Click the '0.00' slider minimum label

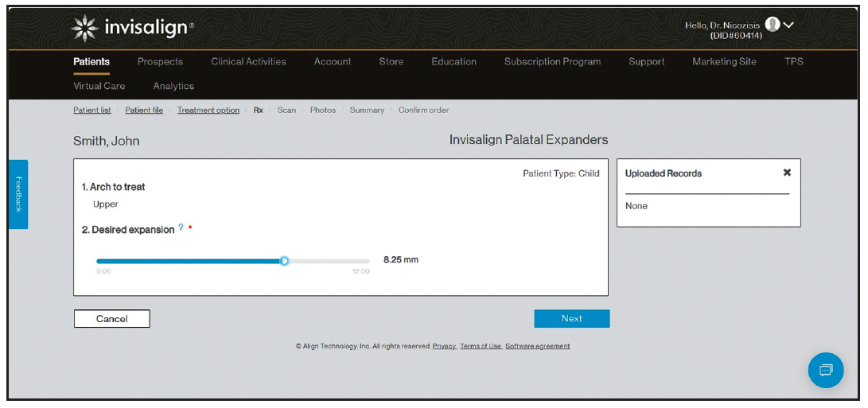pyautogui.click(x=103, y=271)
